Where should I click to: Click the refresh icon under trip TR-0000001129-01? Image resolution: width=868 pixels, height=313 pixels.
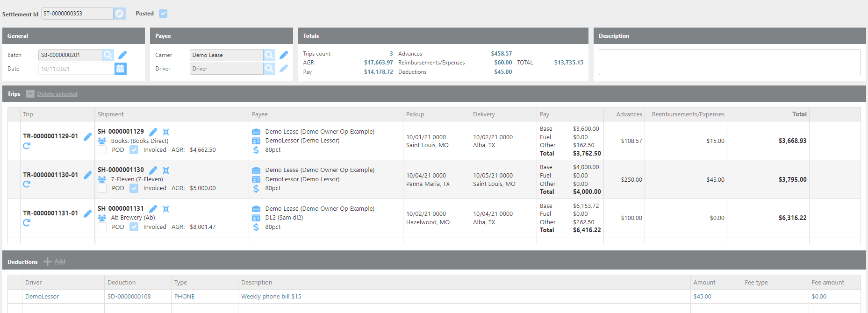tap(27, 146)
